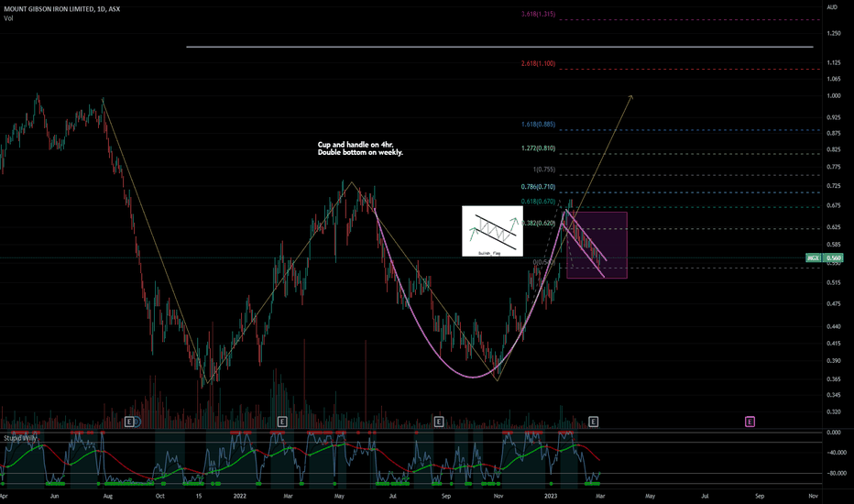
Task: Click the 2023 label on time axis
Action: pyautogui.click(x=551, y=497)
